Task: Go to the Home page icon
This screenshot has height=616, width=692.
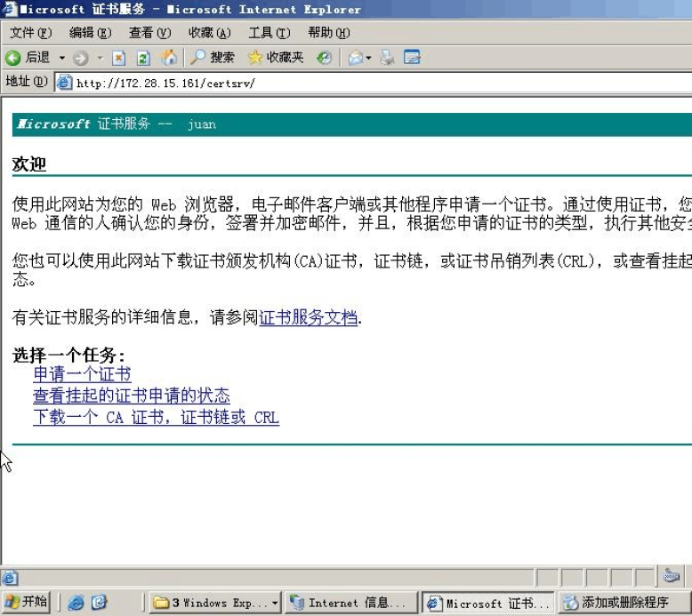Action: tap(169, 58)
